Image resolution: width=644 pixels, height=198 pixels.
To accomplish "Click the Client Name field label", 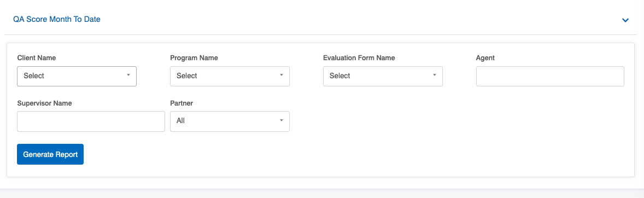I will (37, 58).
